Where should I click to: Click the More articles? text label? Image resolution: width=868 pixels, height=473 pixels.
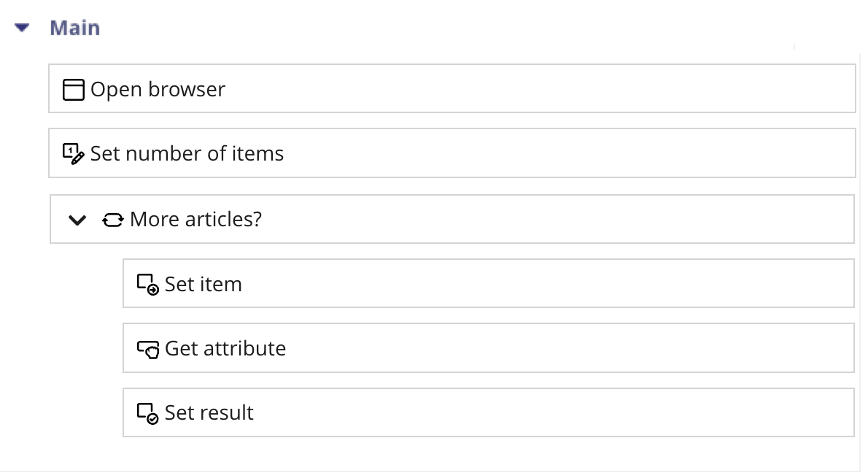point(195,219)
